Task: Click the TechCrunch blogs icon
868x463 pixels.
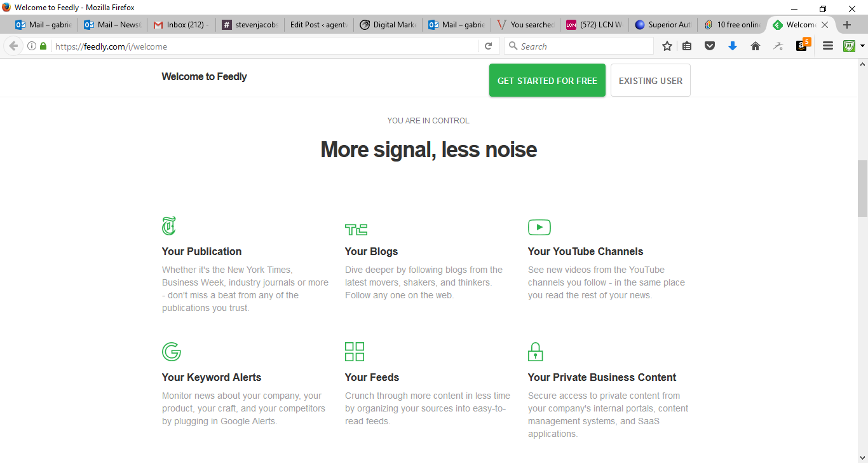Action: [x=356, y=230]
